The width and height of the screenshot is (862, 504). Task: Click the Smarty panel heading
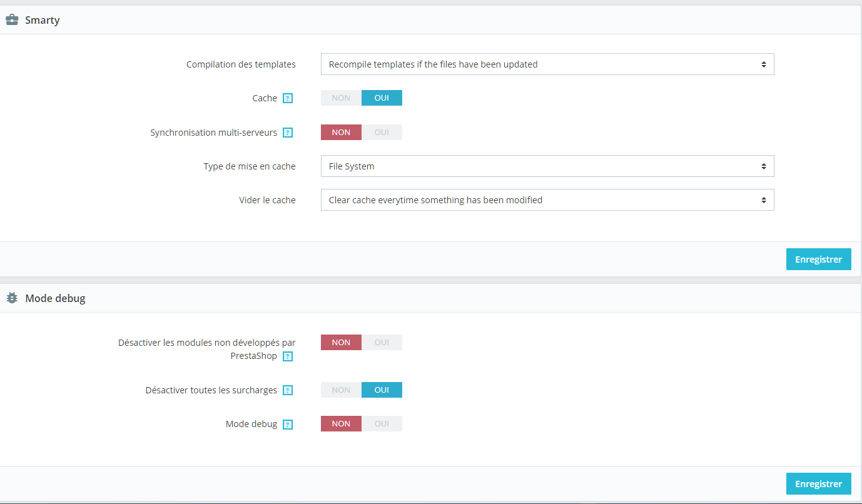point(43,20)
